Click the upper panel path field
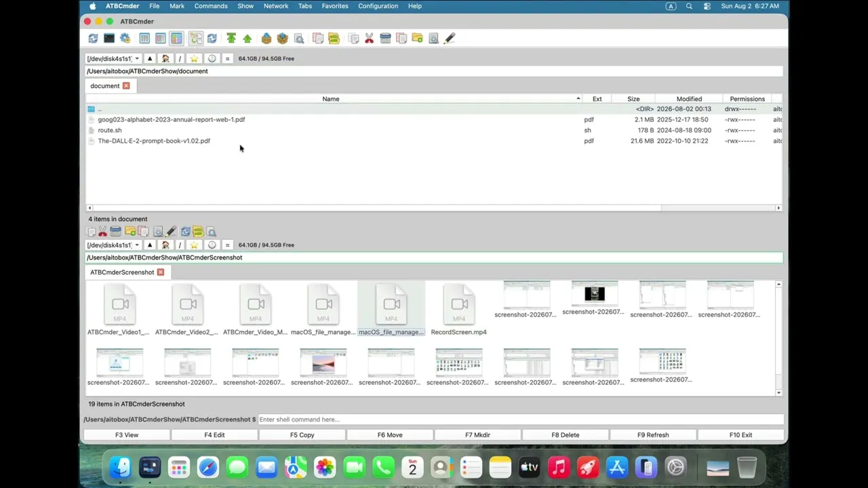Viewport: 868px width, 488px height. [x=434, y=71]
